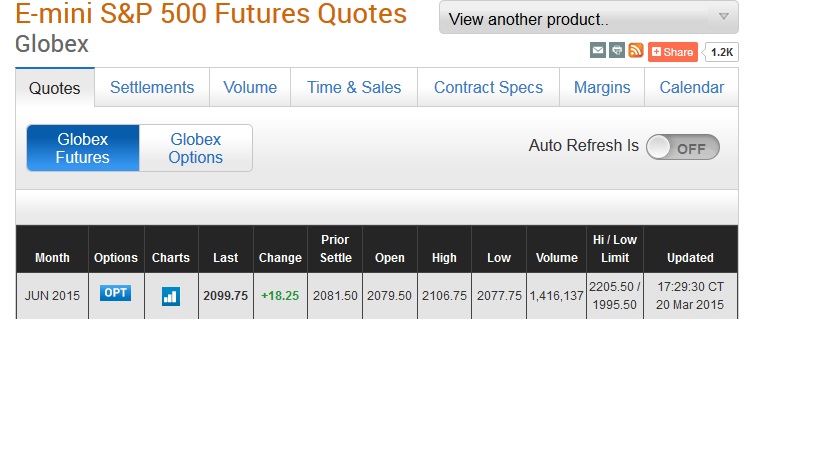Open the View another product dropdown
The image size is (819, 460).
[x=589, y=18]
